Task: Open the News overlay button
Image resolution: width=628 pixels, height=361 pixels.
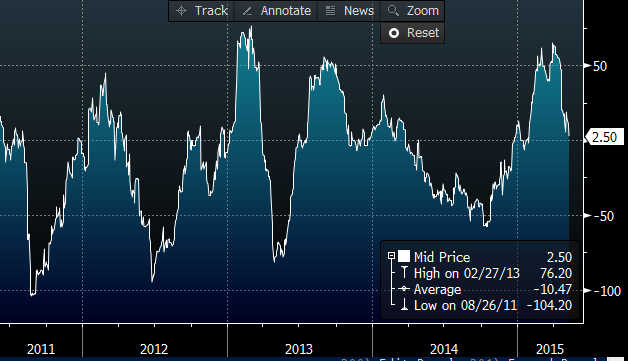Action: pyautogui.click(x=349, y=11)
